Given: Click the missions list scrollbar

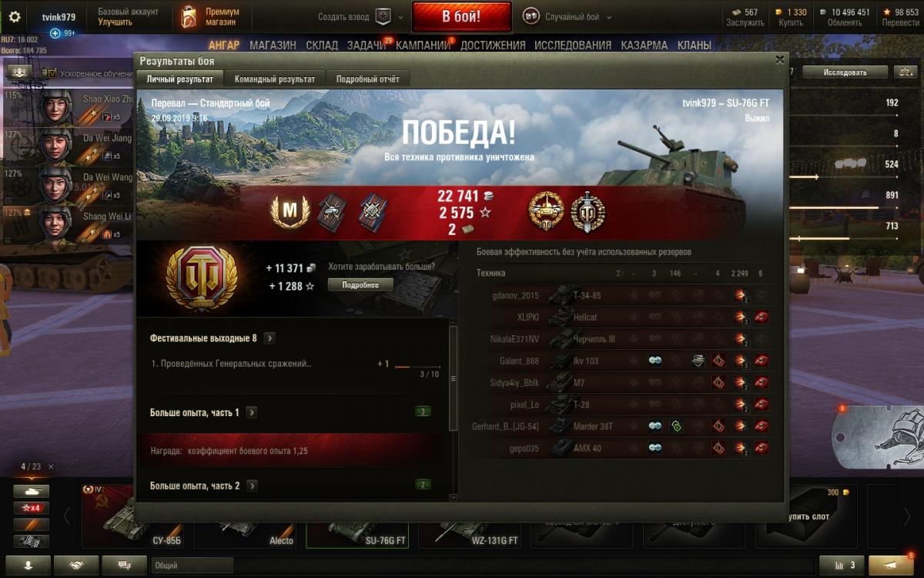Looking at the screenshot, I should coord(453,378).
